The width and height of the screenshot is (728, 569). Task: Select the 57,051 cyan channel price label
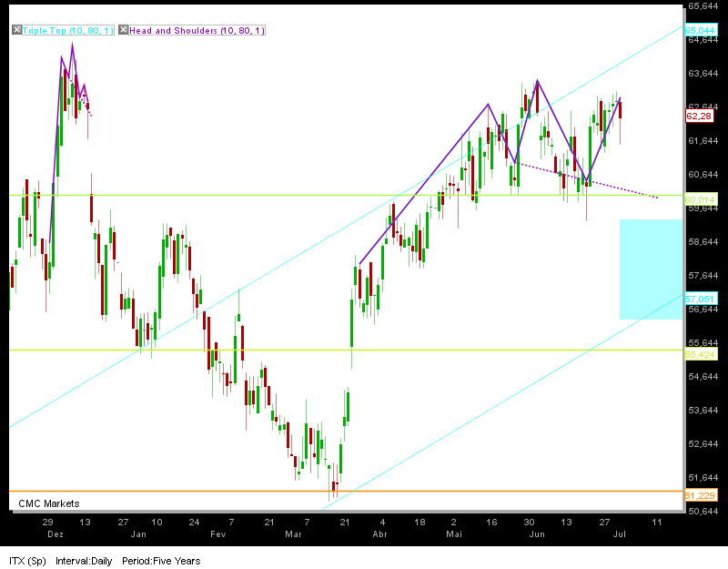tap(700, 300)
